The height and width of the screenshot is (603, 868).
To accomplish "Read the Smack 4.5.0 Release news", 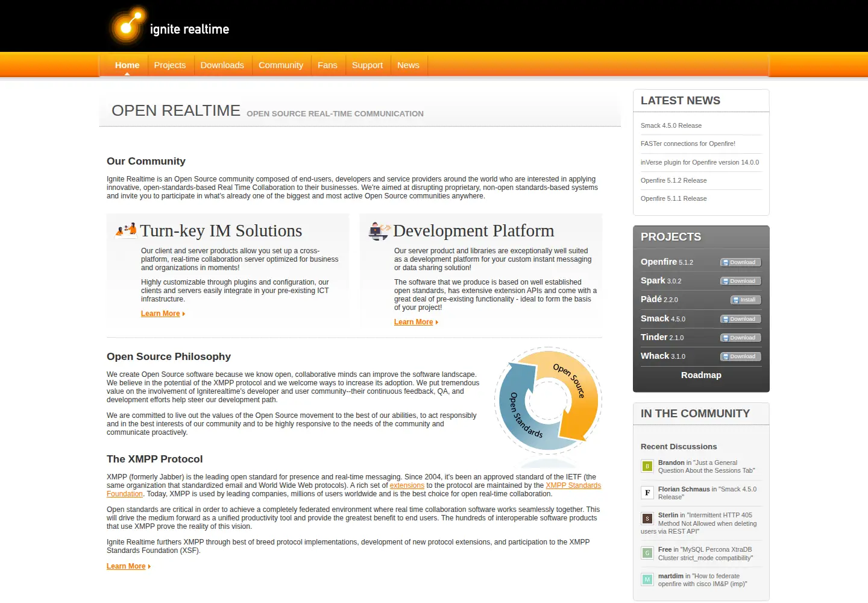I will pos(671,125).
